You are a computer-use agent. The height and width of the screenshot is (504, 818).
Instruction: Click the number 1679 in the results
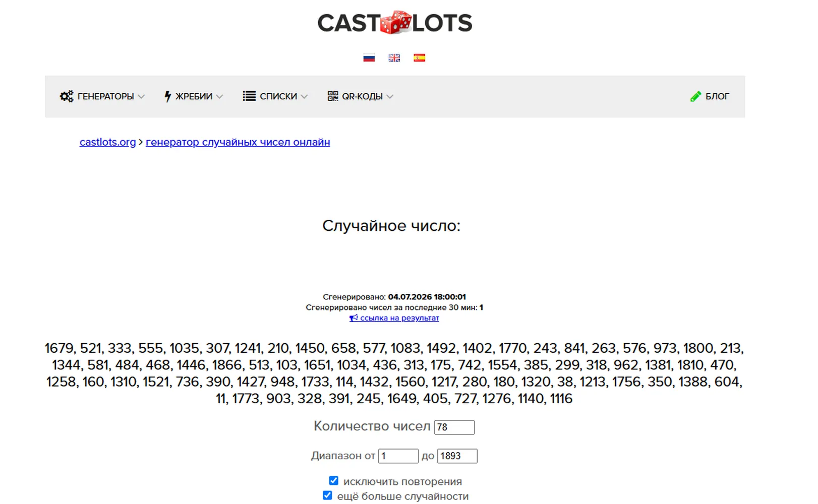click(59, 348)
